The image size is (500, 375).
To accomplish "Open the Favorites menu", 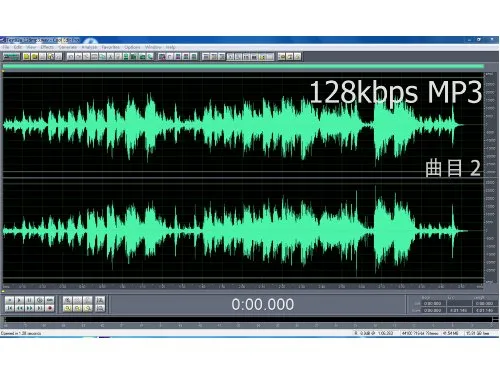I will point(110,47).
